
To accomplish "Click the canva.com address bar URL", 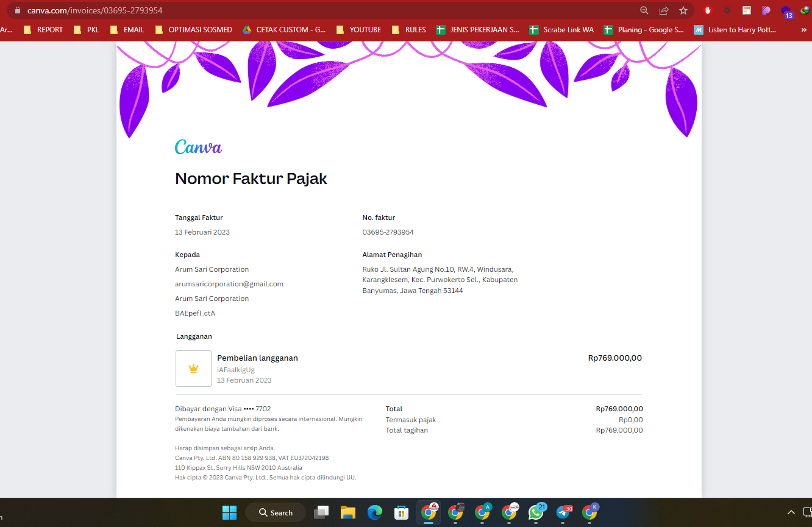I will coord(94,10).
